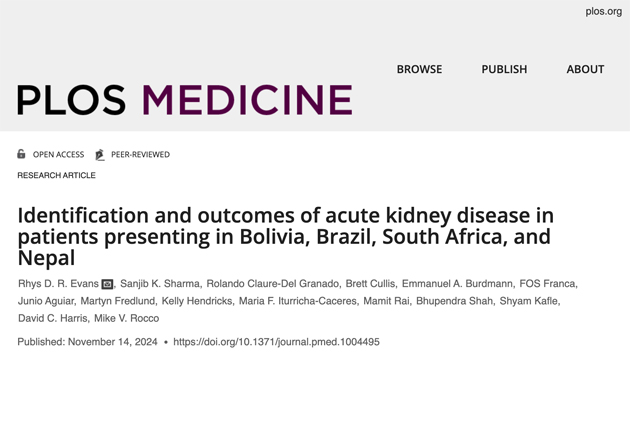
Task: Click the PLOS Medicine logo
Action: [x=184, y=99]
